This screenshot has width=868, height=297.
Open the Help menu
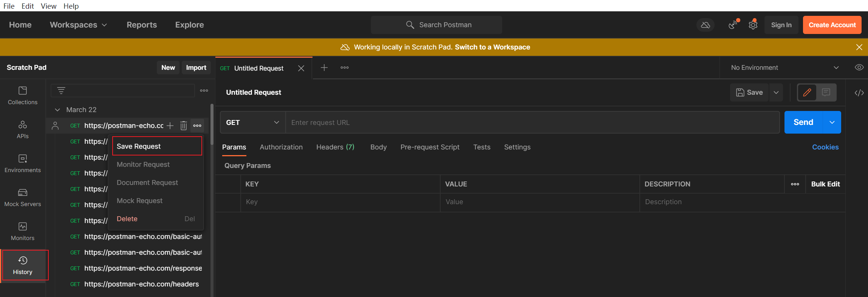coord(71,6)
